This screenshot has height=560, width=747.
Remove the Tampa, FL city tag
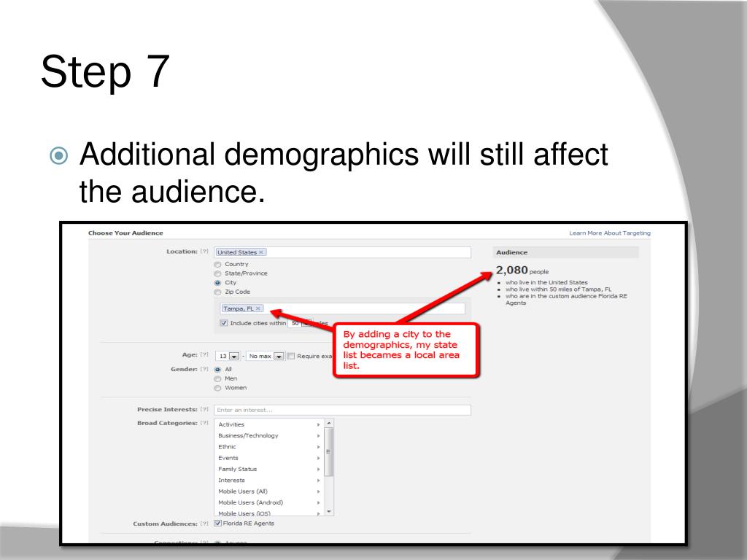point(258,308)
